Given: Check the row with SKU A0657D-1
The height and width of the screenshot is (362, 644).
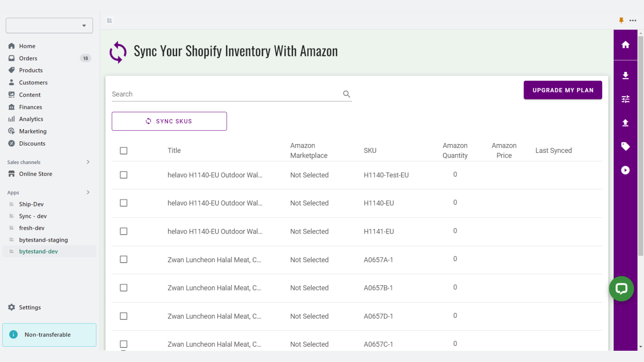Looking at the screenshot, I should 124,316.
